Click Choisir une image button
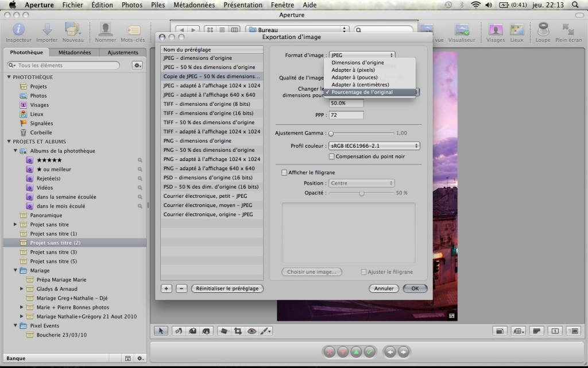The height and width of the screenshot is (368, 588). pos(312,272)
